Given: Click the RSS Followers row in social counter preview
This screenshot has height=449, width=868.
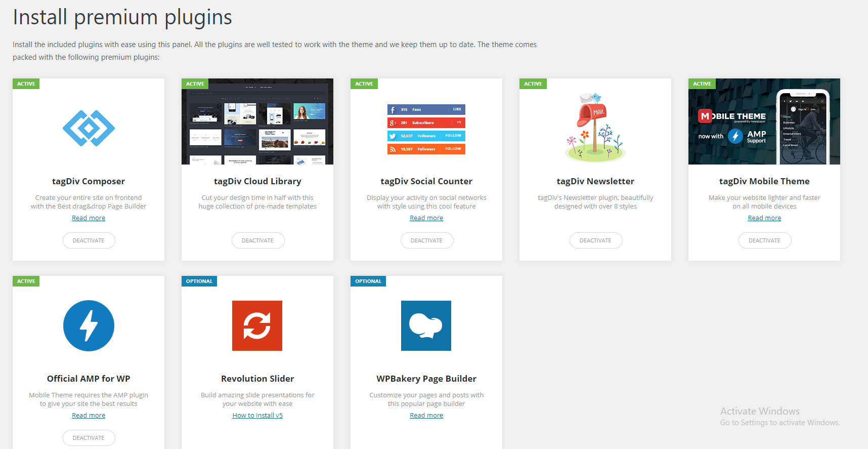Looking at the screenshot, I should click(x=426, y=149).
